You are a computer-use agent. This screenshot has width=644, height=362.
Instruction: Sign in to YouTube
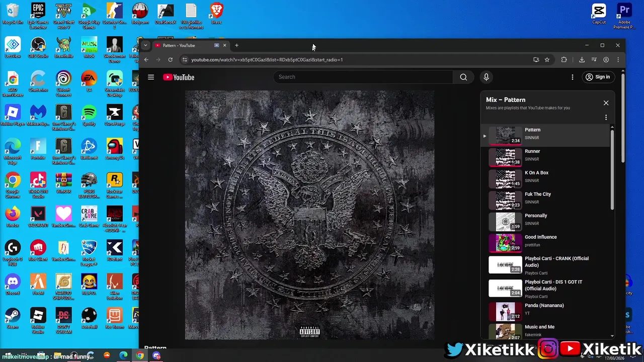click(x=598, y=77)
